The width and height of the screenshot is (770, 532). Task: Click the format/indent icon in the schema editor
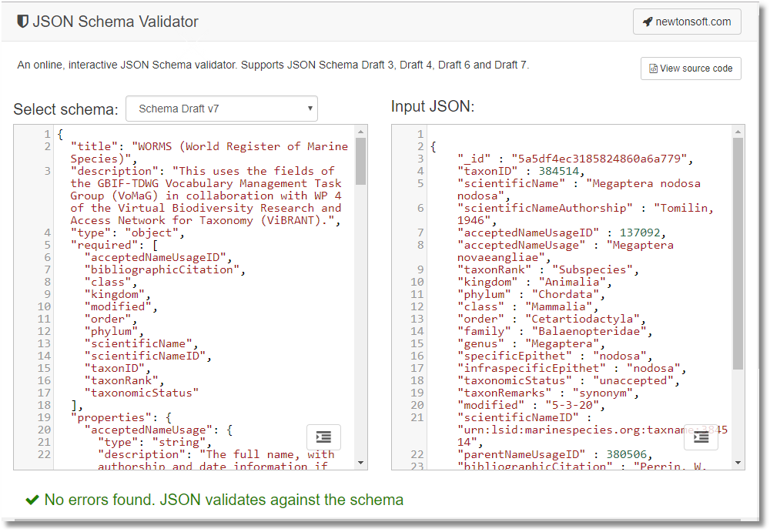(x=323, y=437)
